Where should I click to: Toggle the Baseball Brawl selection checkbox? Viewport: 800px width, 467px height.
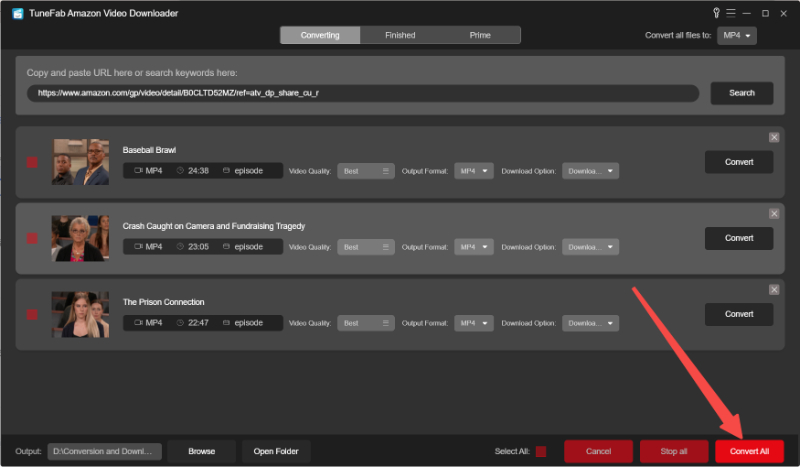[32, 162]
